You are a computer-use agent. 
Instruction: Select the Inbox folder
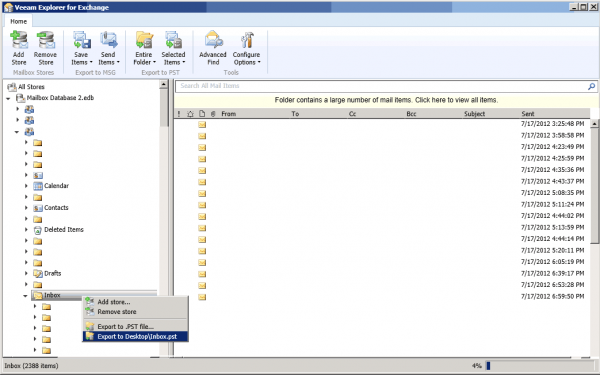tap(52, 295)
